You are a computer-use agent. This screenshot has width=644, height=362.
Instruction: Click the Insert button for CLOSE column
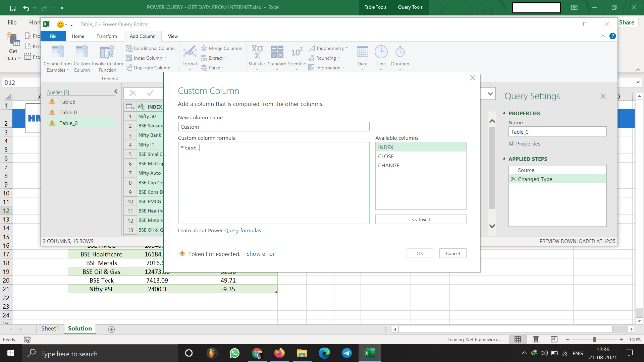[x=421, y=219]
